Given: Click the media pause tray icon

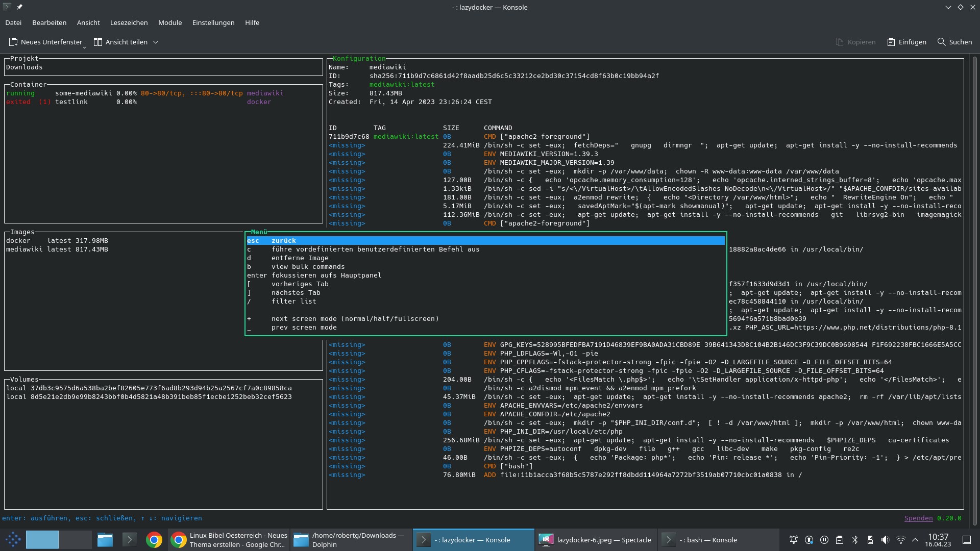Looking at the screenshot, I should coord(824,539).
